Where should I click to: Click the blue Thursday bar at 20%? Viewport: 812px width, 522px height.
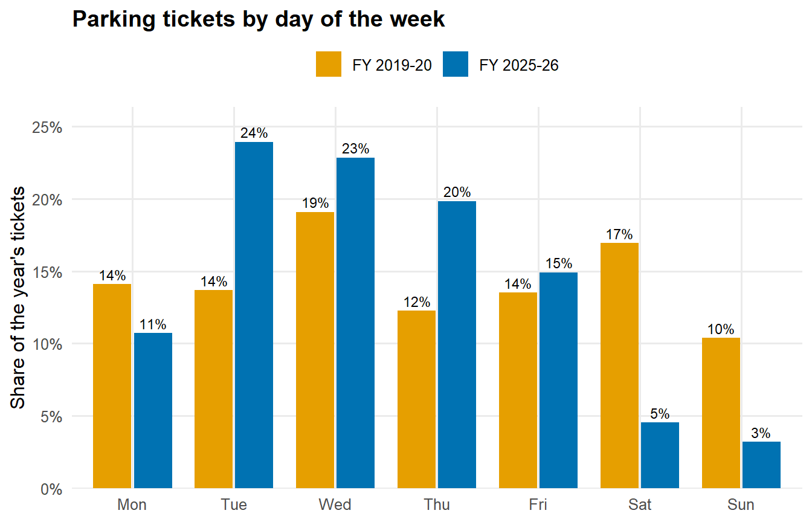(x=457, y=344)
